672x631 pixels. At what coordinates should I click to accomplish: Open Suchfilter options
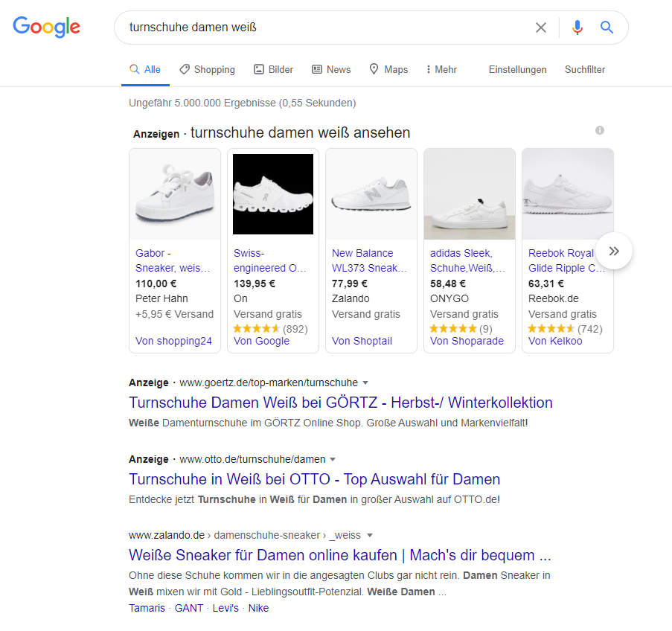(585, 69)
